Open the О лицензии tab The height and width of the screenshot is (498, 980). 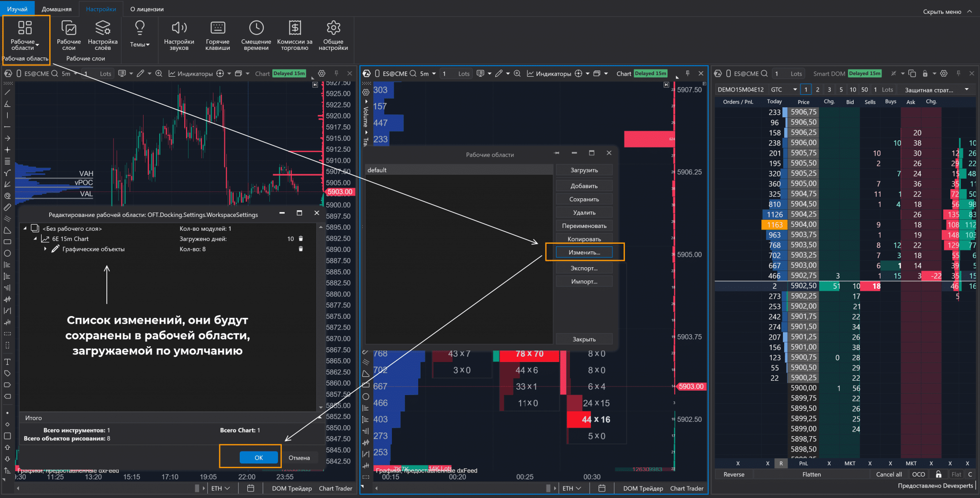147,9
